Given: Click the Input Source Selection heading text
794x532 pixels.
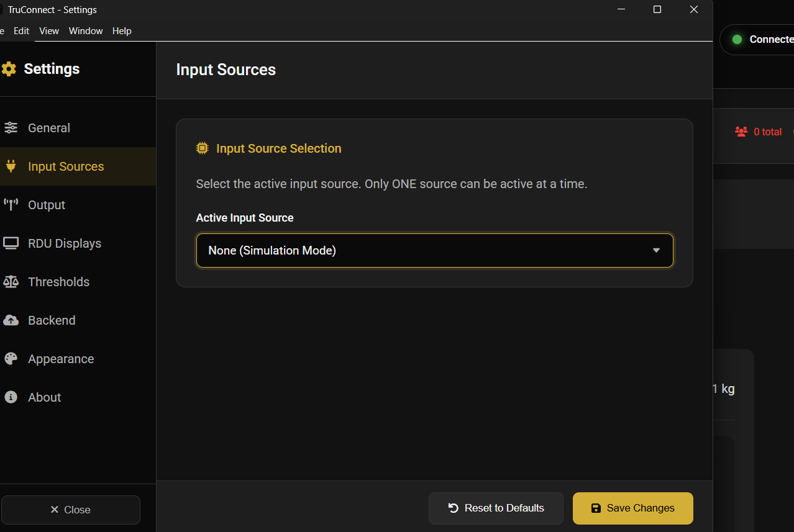Looking at the screenshot, I should pyautogui.click(x=279, y=148).
